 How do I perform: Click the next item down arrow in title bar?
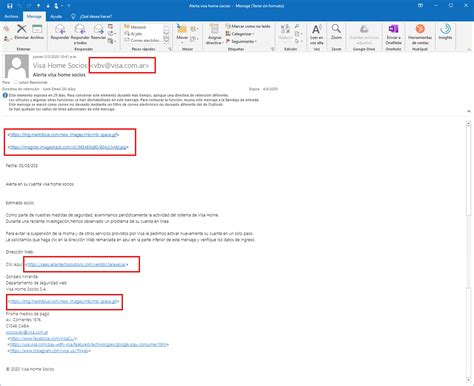click(48, 6)
